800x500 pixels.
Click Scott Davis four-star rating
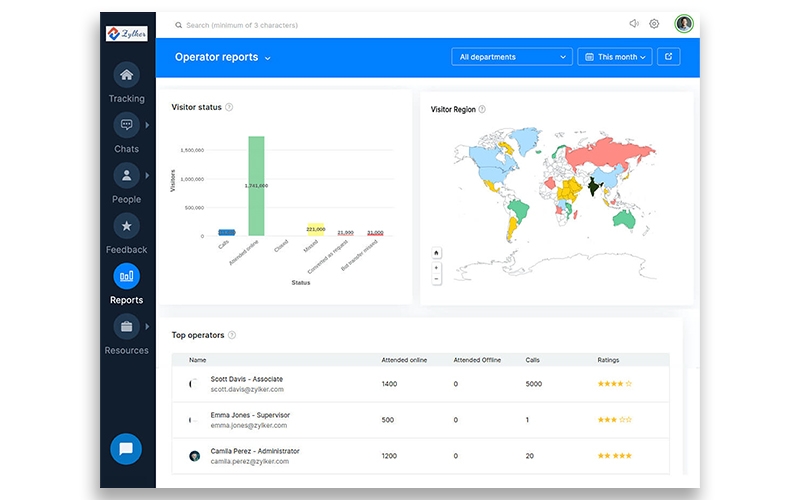click(615, 384)
